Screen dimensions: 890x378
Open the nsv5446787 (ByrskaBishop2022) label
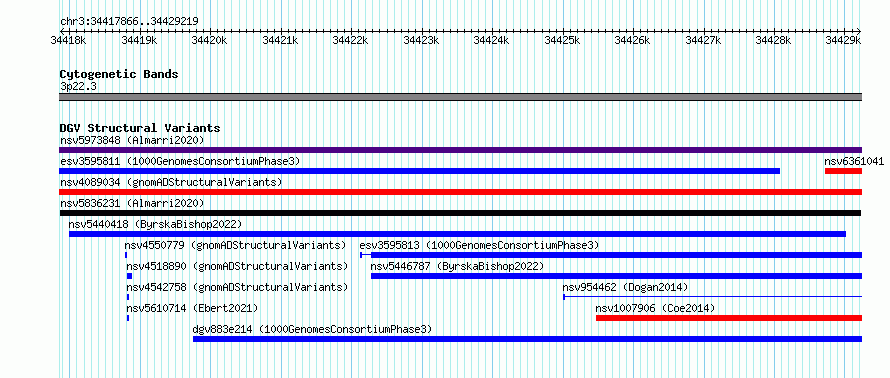[x=457, y=266]
